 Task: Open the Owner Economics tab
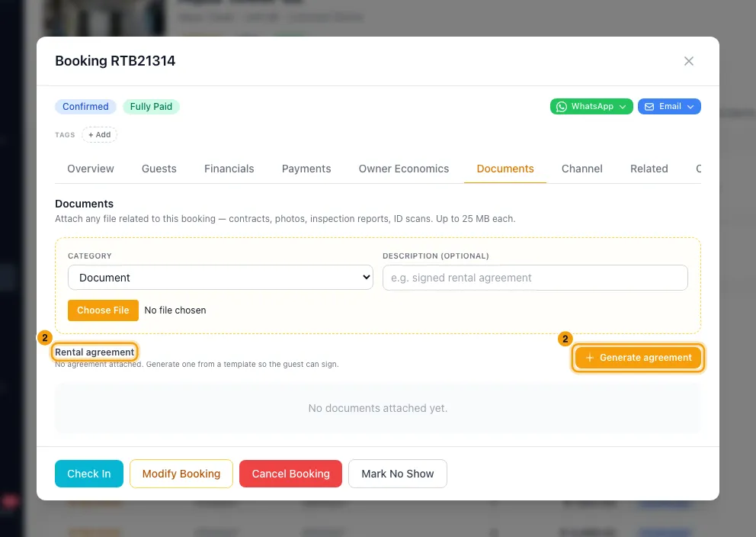pyautogui.click(x=404, y=169)
